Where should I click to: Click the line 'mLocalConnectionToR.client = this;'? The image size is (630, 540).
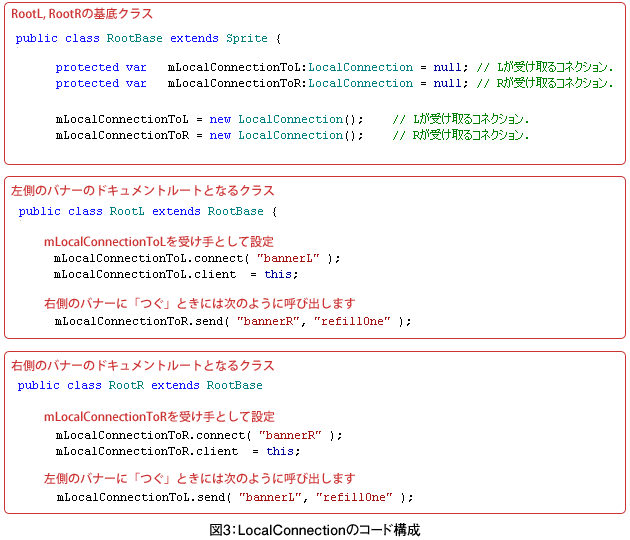click(x=178, y=452)
